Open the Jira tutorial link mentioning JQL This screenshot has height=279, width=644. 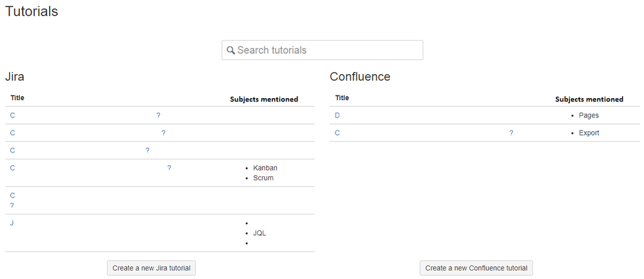[12, 223]
